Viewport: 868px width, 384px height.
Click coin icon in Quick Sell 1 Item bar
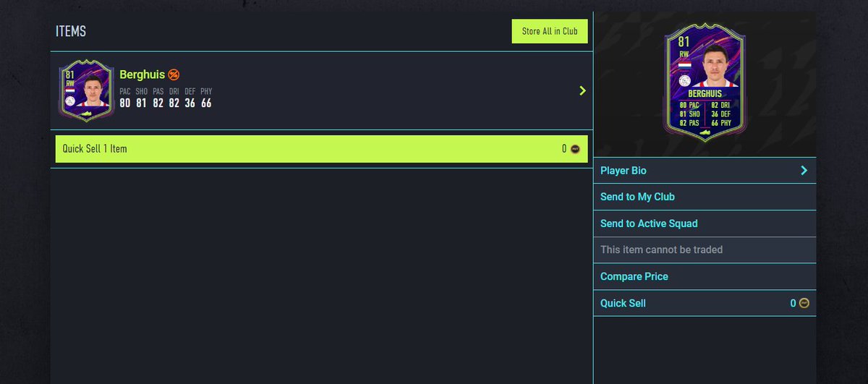[575, 149]
